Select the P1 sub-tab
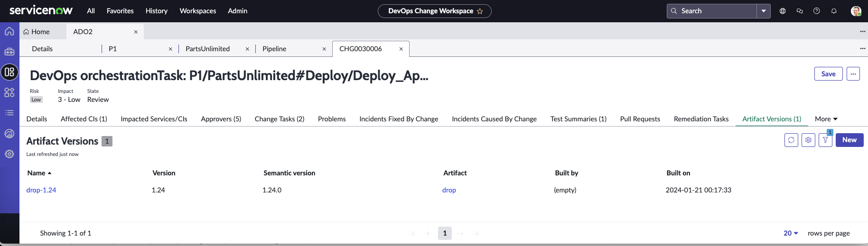 (x=112, y=49)
